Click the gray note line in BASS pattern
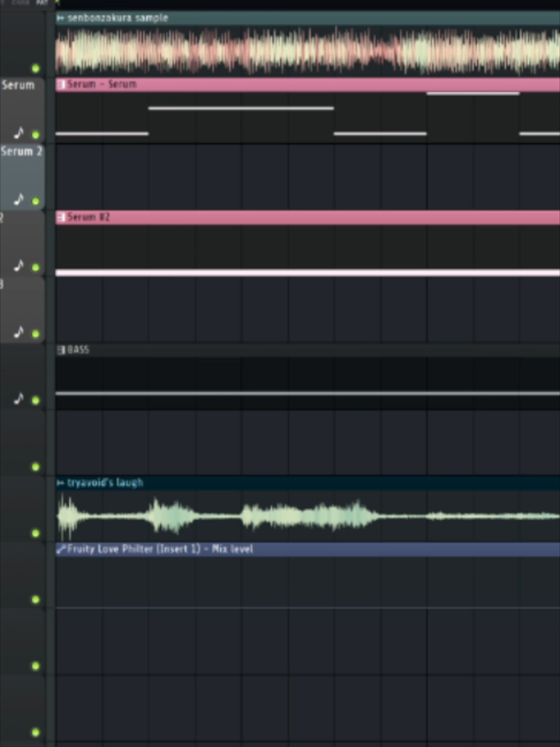Screen dimensions: 560x747 pyautogui.click(x=308, y=394)
